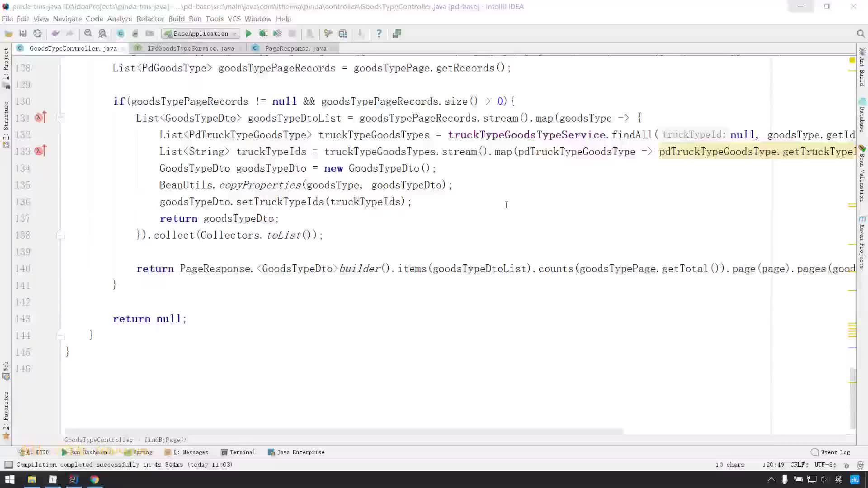868x488 pixels.
Task: Open the Maven Projects side panel
Action: coord(862,242)
